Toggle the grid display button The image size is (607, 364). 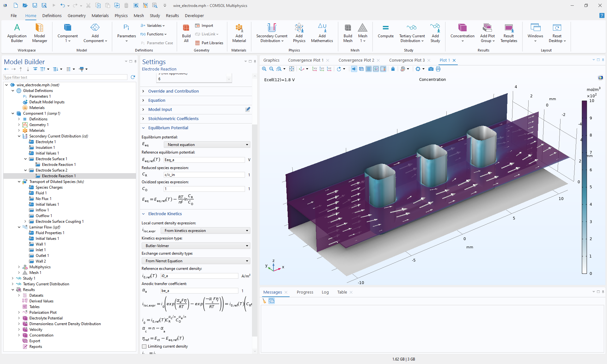coord(369,69)
